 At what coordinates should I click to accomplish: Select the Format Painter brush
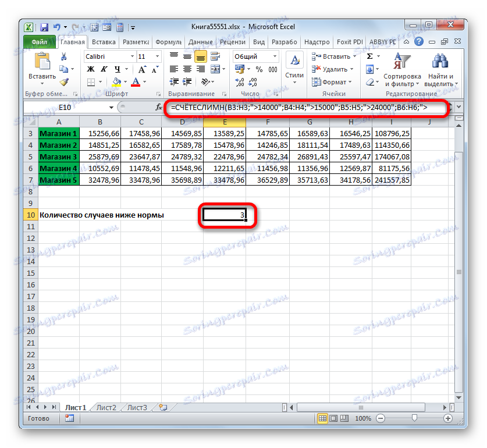coord(64,82)
